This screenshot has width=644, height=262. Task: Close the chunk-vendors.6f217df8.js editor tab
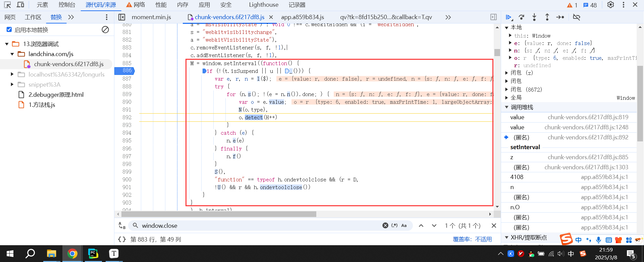(271, 17)
